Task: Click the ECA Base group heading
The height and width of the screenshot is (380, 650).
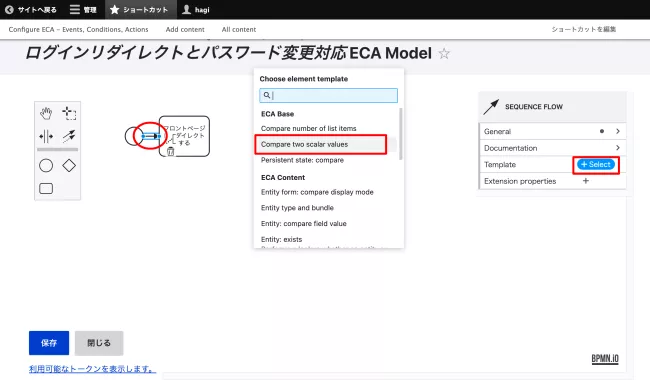Action: point(277,114)
